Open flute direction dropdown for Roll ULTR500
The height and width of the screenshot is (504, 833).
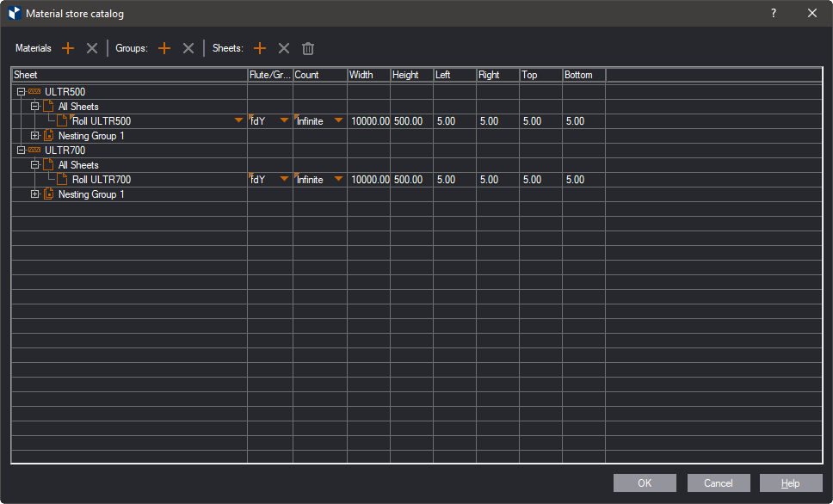284,121
